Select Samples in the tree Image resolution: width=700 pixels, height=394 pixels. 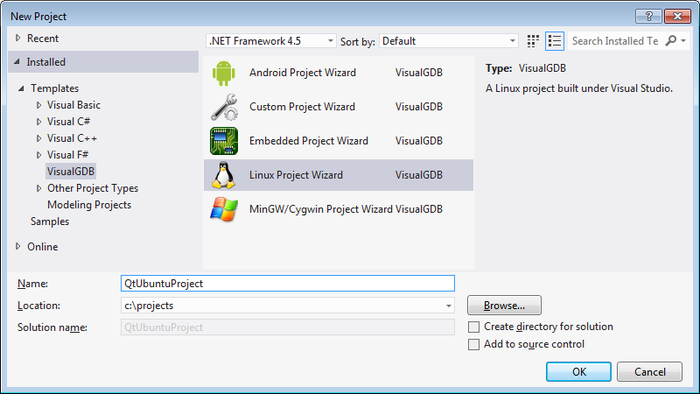pos(50,221)
